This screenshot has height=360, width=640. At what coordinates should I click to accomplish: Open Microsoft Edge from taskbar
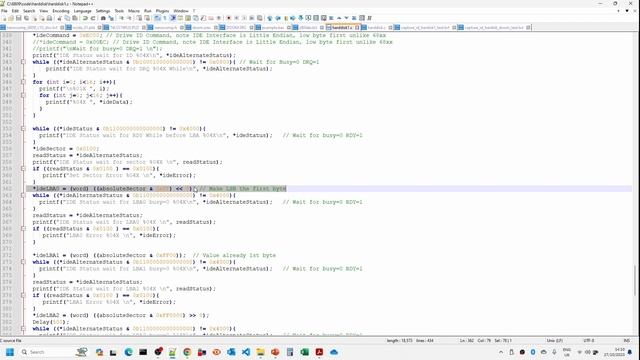click(x=128, y=352)
